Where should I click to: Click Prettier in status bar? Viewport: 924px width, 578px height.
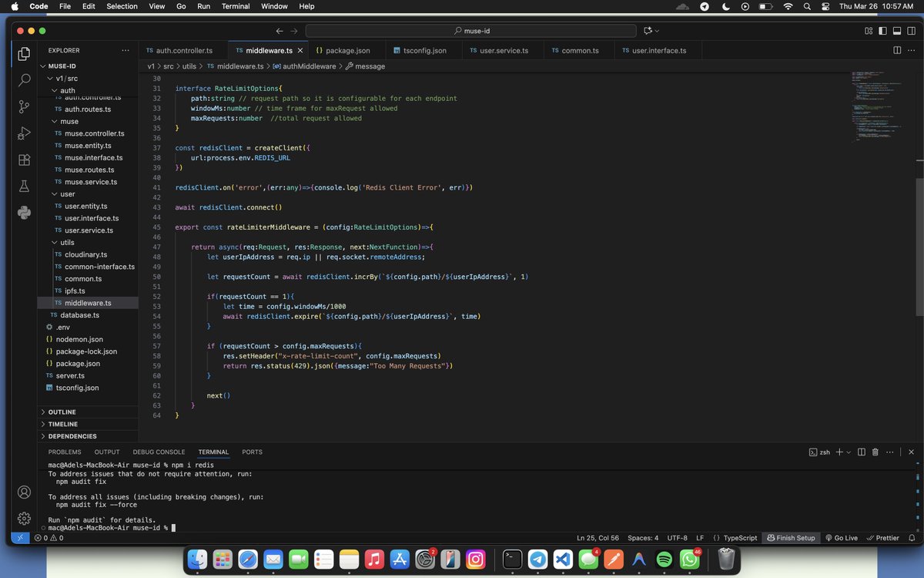[x=882, y=538]
